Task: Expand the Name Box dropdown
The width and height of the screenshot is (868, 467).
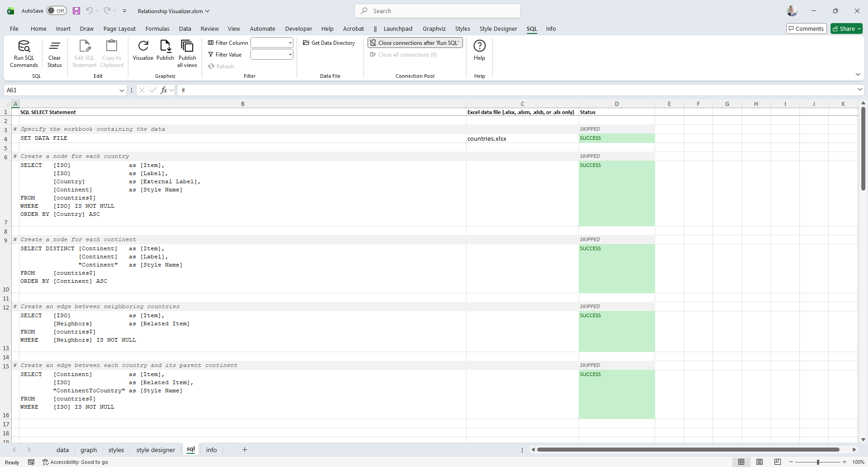Action: tap(122, 91)
